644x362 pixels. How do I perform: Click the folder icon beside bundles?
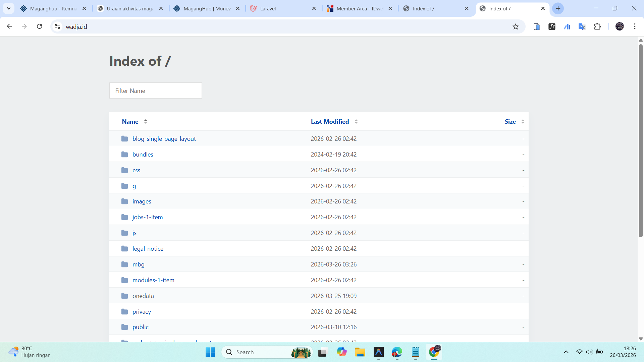(x=124, y=155)
